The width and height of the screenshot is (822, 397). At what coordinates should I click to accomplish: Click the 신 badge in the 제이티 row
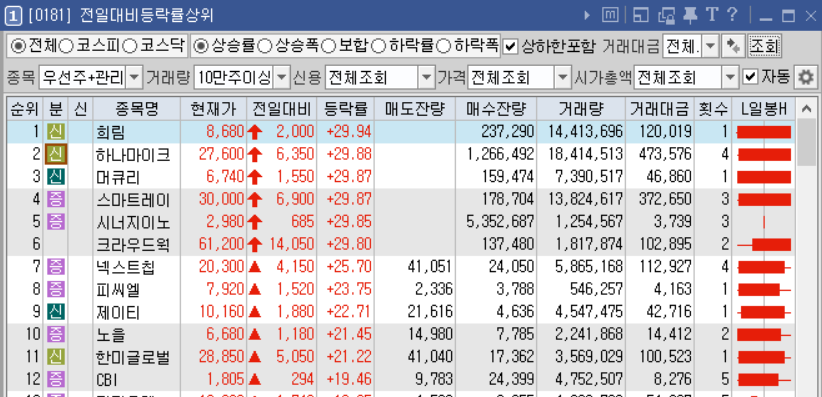56,312
